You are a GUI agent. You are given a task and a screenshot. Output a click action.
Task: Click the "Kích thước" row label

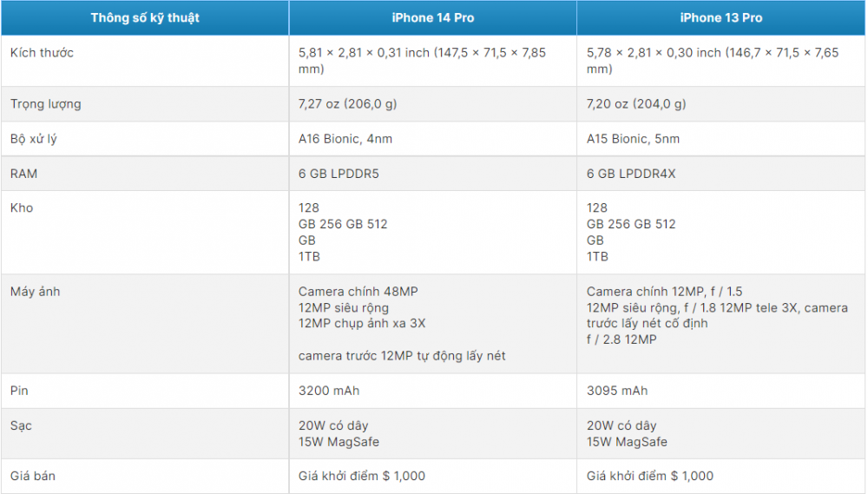[x=42, y=53]
